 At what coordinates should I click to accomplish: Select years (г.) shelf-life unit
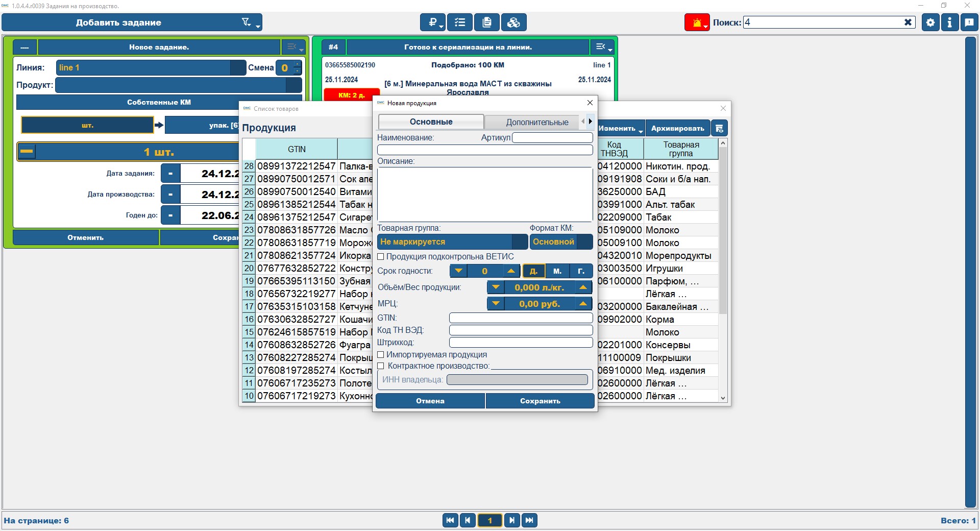tap(581, 271)
